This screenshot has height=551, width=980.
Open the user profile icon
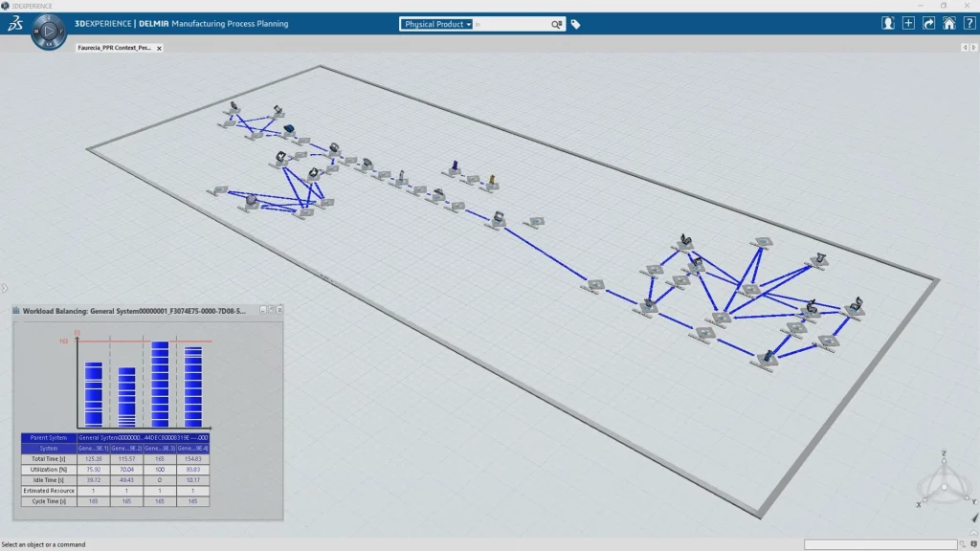[x=887, y=24]
